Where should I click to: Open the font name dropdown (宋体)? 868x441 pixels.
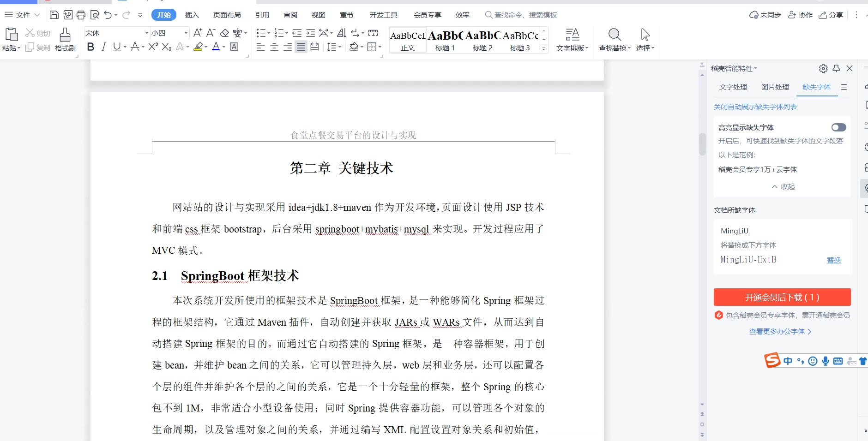[x=147, y=33]
